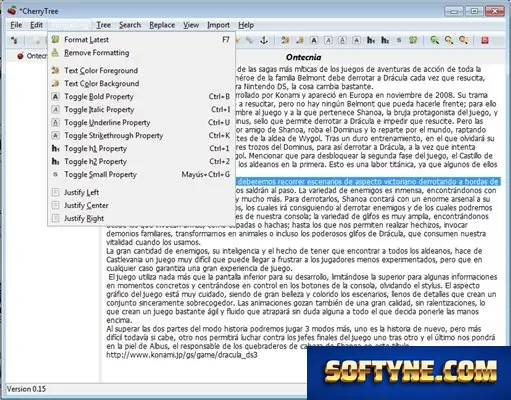Click the konami.jp URL in the text
Image resolution: width=511 pixels, height=400 pixels.
(x=182, y=355)
